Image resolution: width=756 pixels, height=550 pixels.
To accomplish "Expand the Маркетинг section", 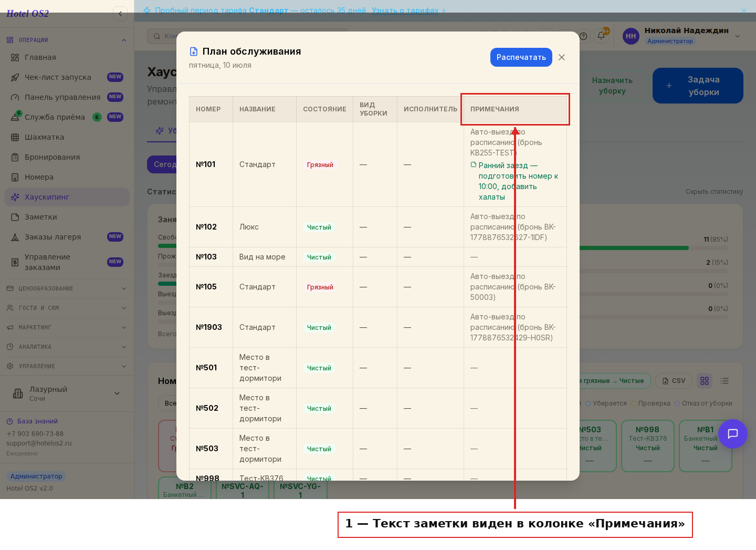I will pyautogui.click(x=67, y=327).
